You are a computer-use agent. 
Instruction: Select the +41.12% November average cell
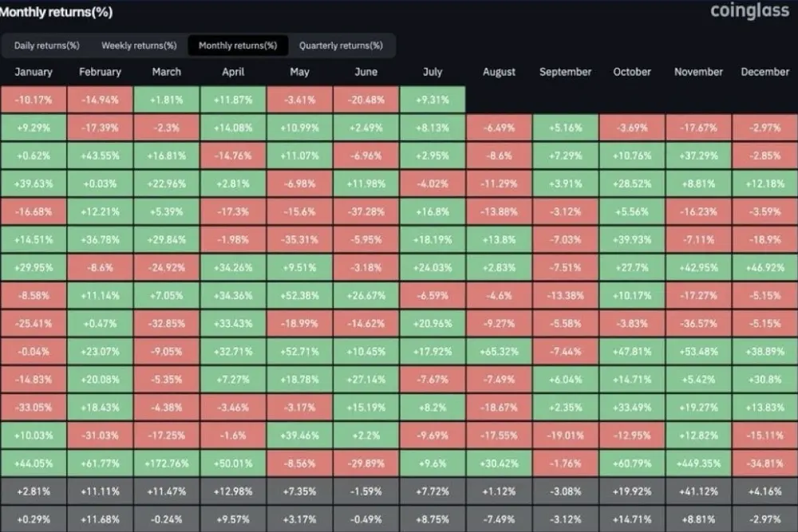pyautogui.click(x=699, y=491)
